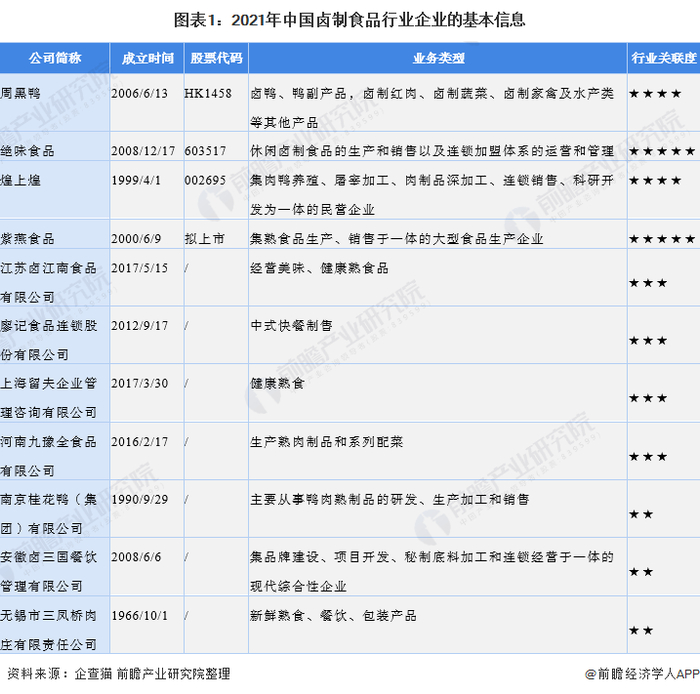
Task: Click the date 1990/9/29
Action: point(139,499)
